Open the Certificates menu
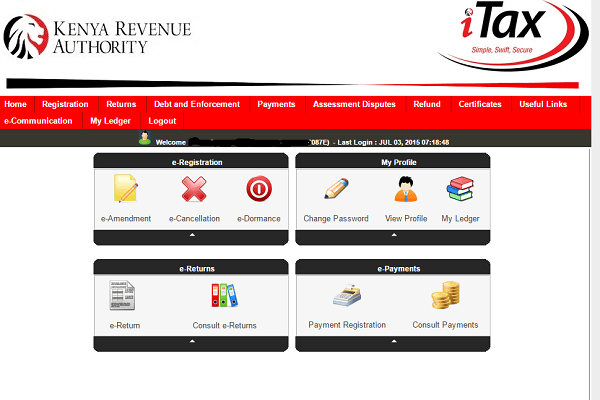The image size is (600, 400). point(480,104)
